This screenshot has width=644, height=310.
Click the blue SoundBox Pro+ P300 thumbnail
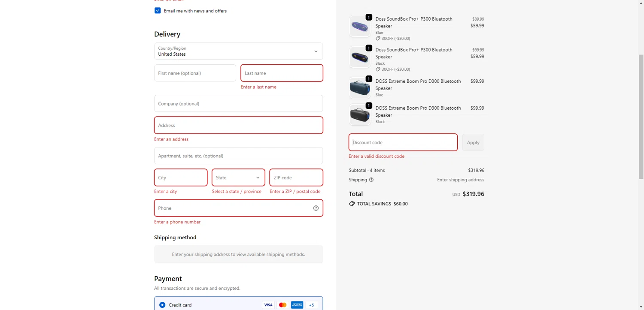tap(359, 27)
